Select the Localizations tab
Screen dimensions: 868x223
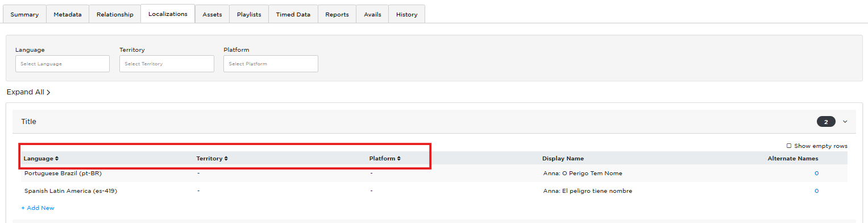pos(168,14)
